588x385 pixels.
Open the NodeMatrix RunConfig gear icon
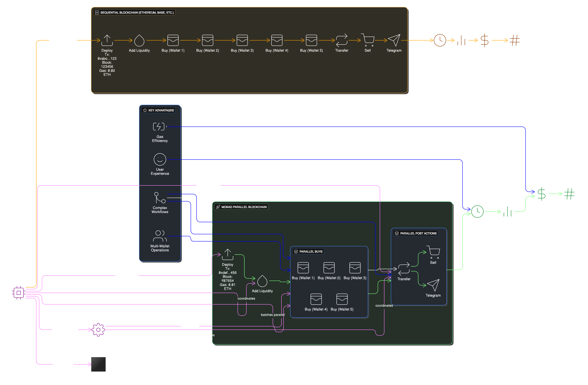98,329
